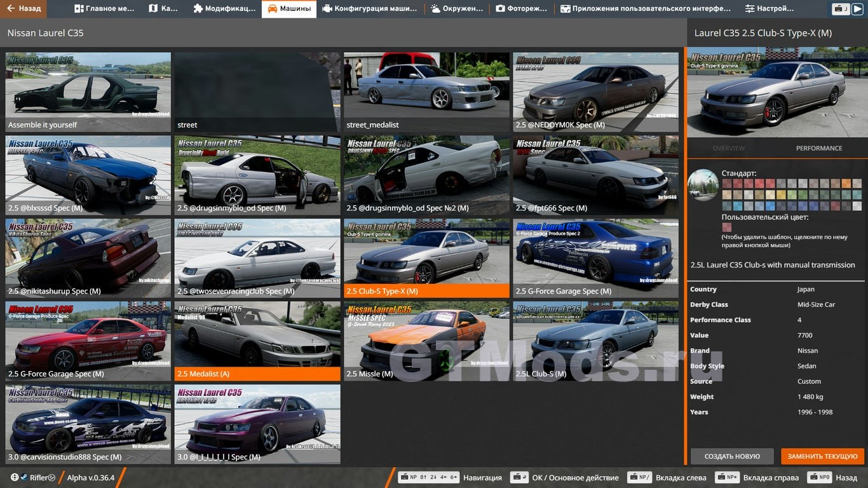868x488 pixels.
Task: Click the Value row showing 7700
Action: coord(776,335)
